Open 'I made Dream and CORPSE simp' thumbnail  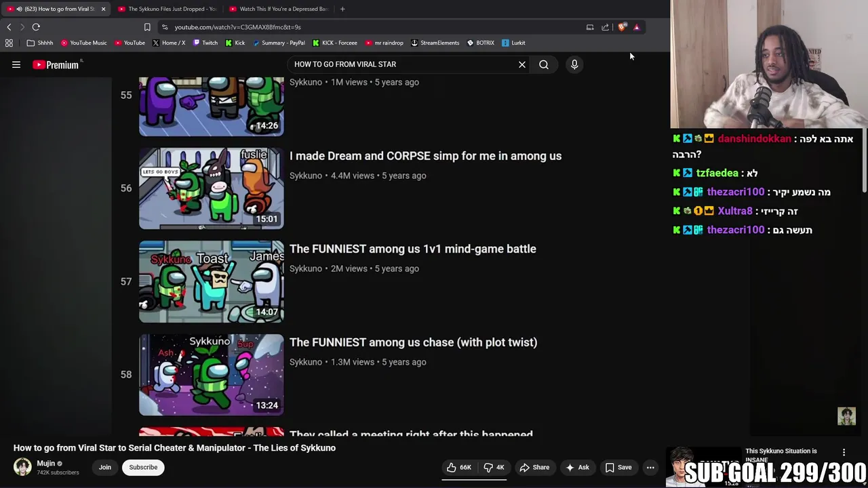pos(212,188)
